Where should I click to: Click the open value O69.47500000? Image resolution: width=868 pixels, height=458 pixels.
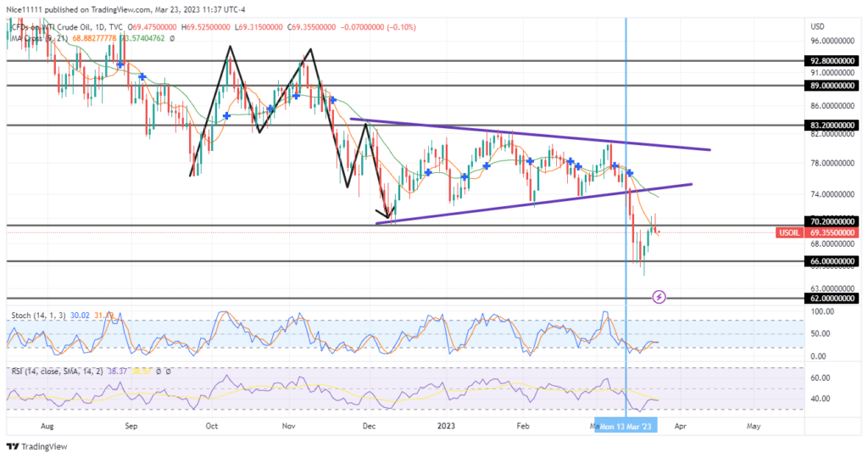click(153, 26)
